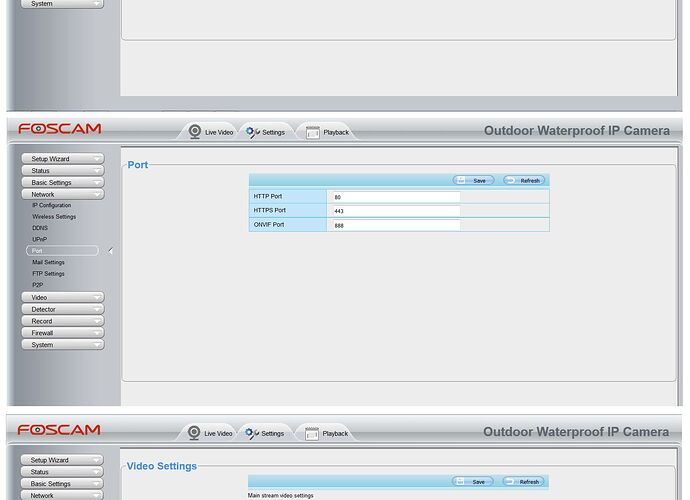This screenshot has width=690, height=500.
Task: Click the HTTP Port input field
Action: 394,197
